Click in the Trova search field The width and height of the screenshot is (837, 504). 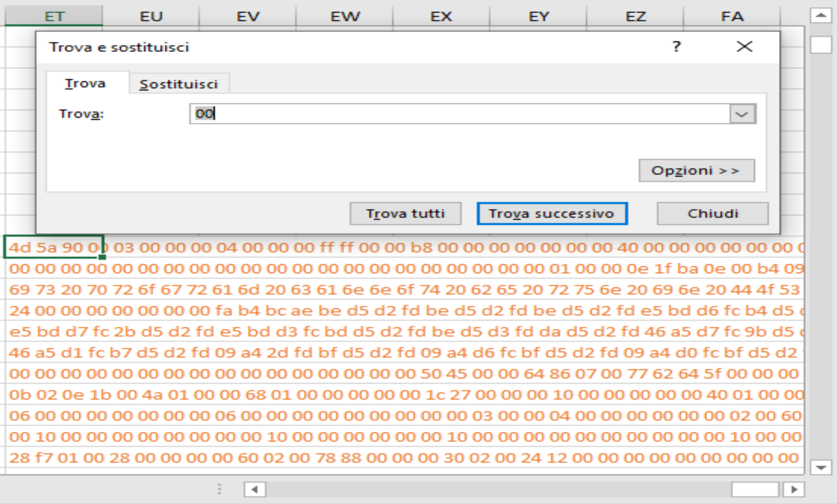point(460,114)
